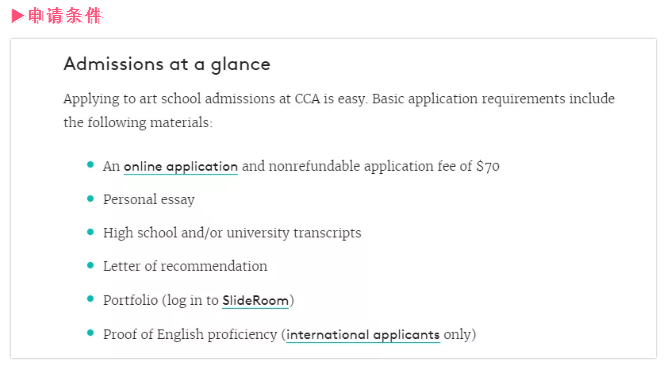The width and height of the screenshot is (666, 370).
Task: Click the 'the following materials:' line
Action: [138, 123]
